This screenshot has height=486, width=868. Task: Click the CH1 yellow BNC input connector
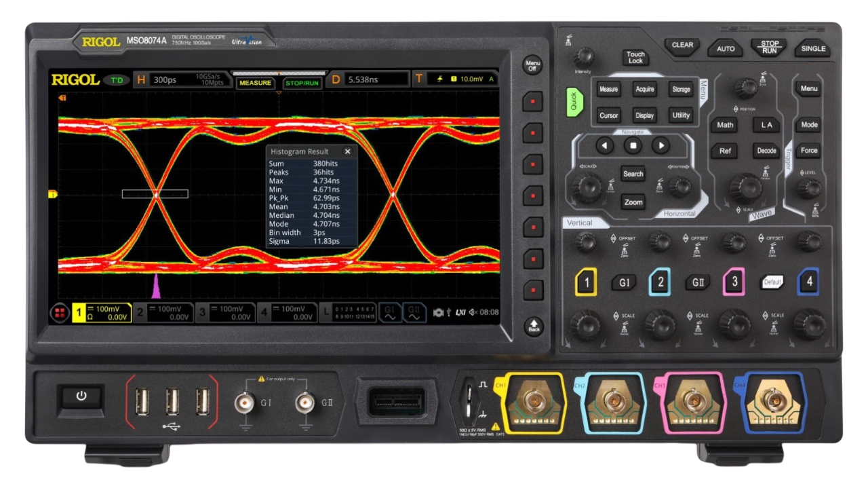tap(532, 403)
